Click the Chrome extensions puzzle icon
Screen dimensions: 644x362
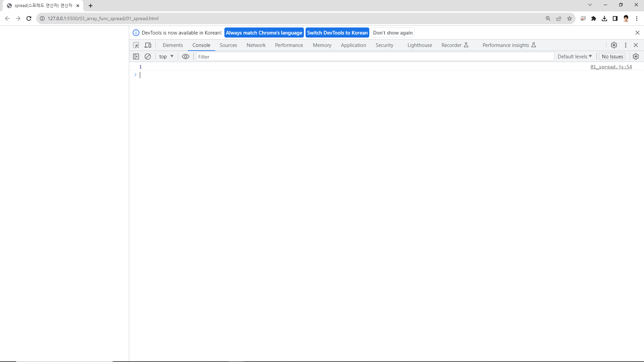click(594, 19)
